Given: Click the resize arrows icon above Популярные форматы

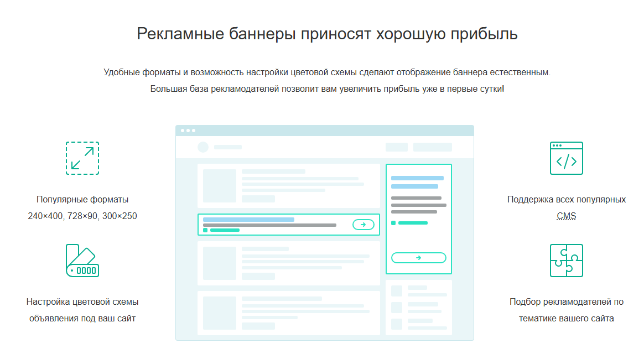Looking at the screenshot, I should [x=82, y=158].
